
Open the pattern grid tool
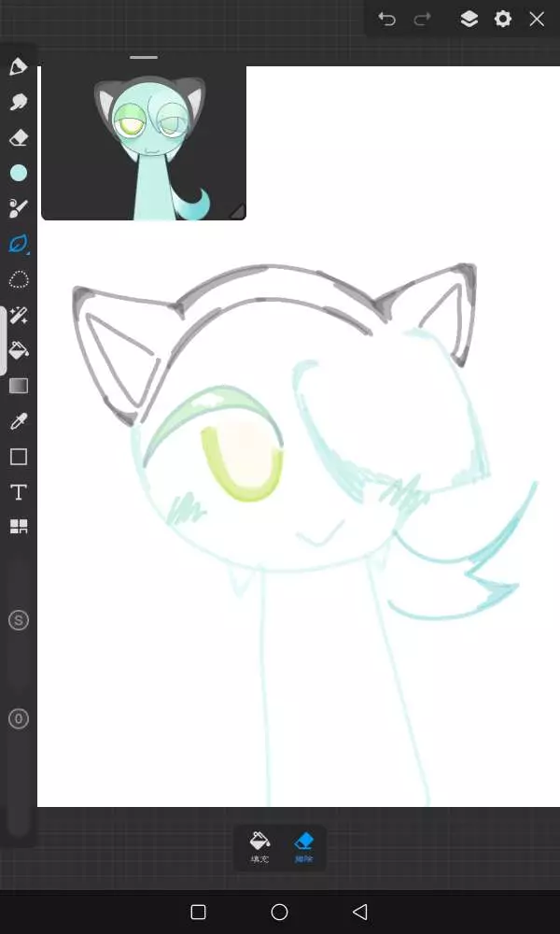[x=19, y=526]
